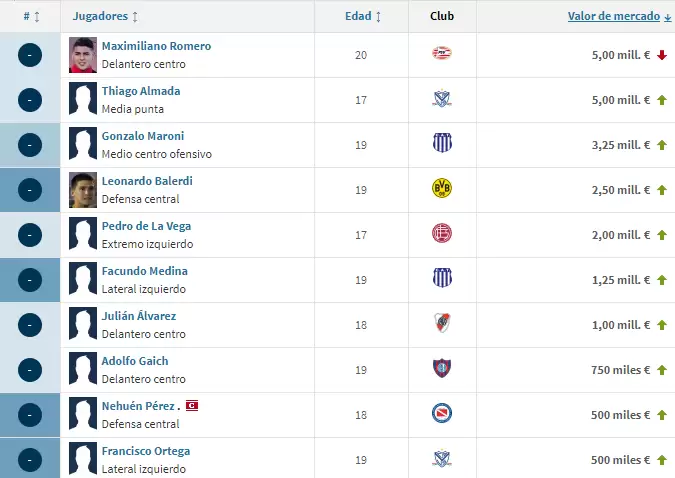The image size is (675, 478).
Task: Click the red down arrow next to Romero's value
Action: coord(661,54)
